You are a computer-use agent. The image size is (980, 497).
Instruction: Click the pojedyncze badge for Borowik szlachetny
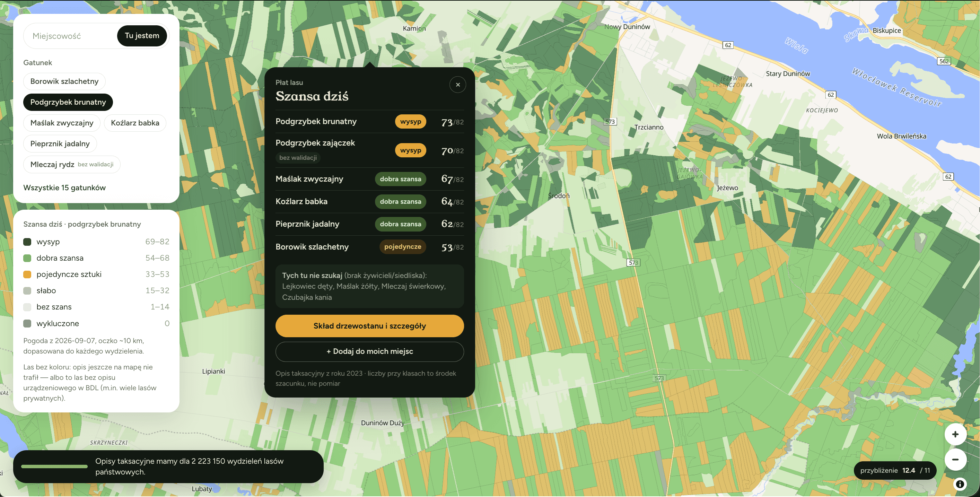pos(403,247)
